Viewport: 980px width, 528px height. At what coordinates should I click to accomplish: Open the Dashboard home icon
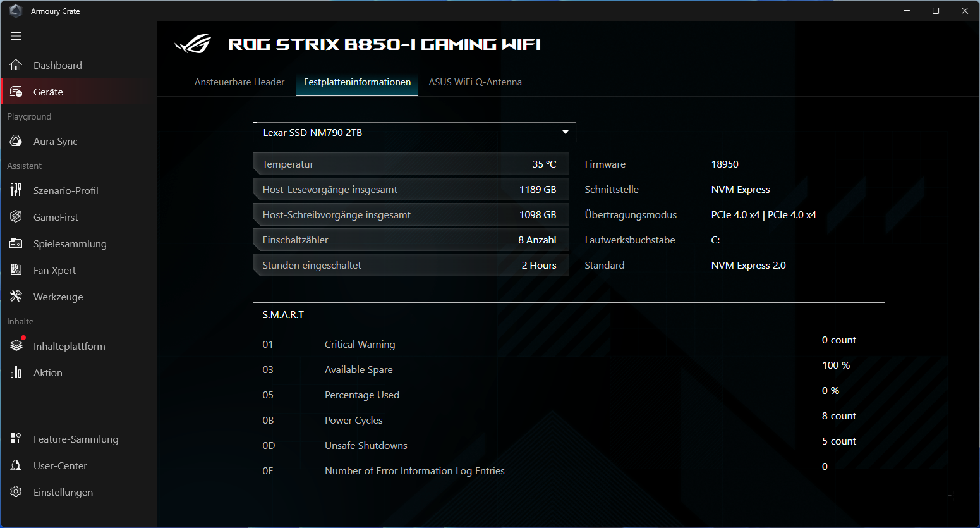(16, 65)
